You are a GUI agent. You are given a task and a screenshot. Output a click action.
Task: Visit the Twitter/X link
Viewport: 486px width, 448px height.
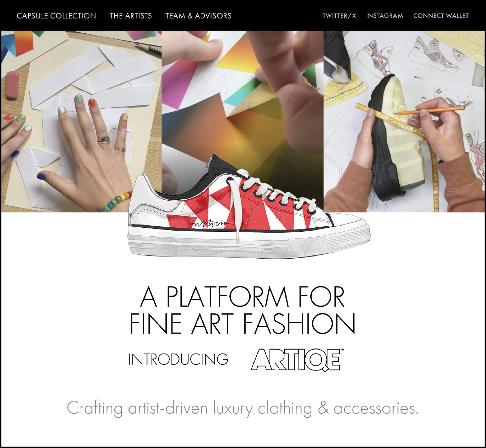tap(339, 16)
